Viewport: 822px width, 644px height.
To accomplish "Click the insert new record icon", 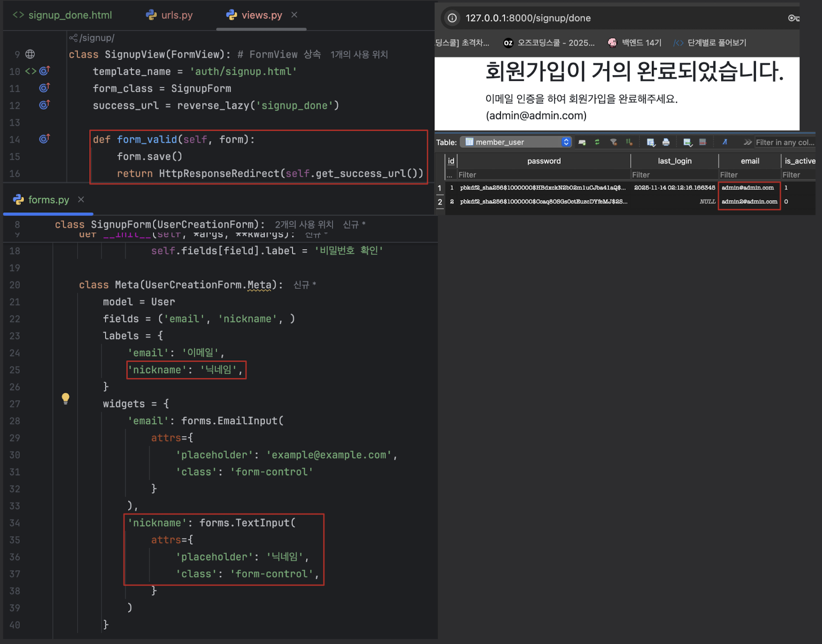I will click(688, 142).
